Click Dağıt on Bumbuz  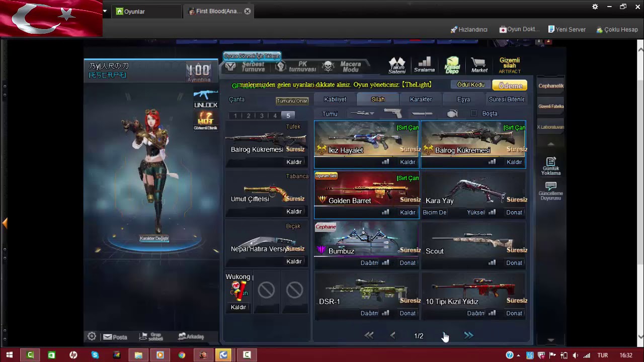369,263
